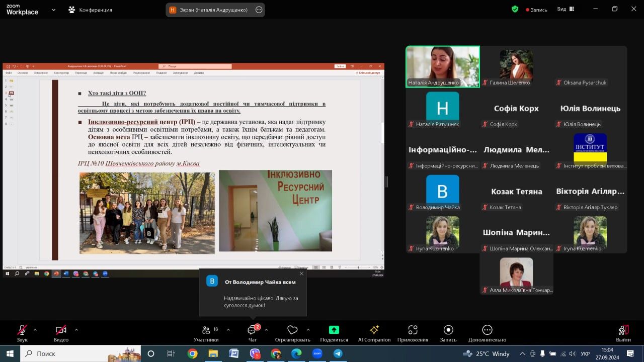
Task: Switch keyboard language УКР
Action: tap(585, 353)
